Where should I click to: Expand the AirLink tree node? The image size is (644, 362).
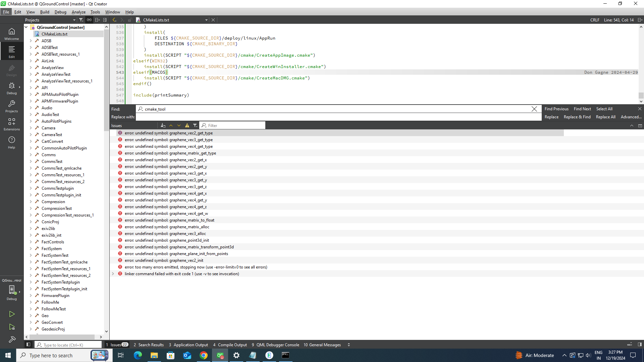pos(31,61)
